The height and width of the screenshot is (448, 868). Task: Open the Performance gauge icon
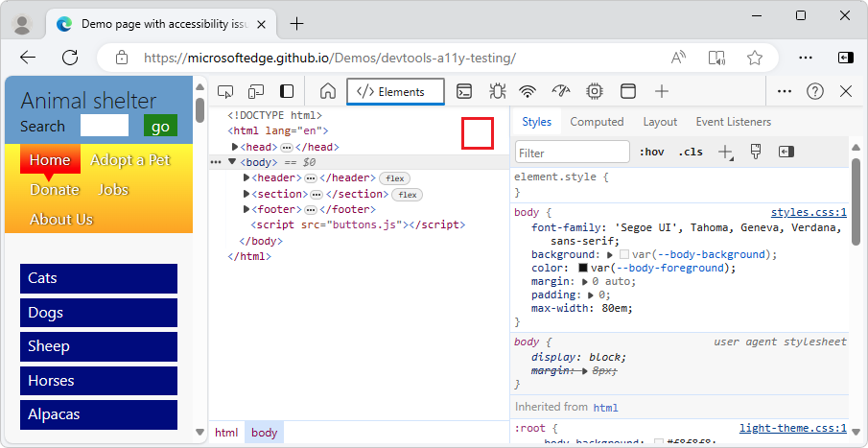[x=561, y=91]
